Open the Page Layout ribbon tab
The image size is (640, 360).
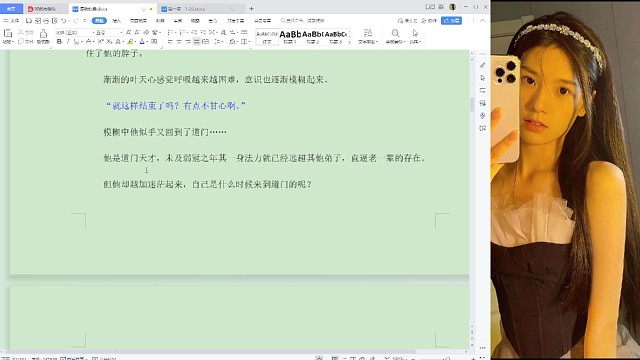138,20
